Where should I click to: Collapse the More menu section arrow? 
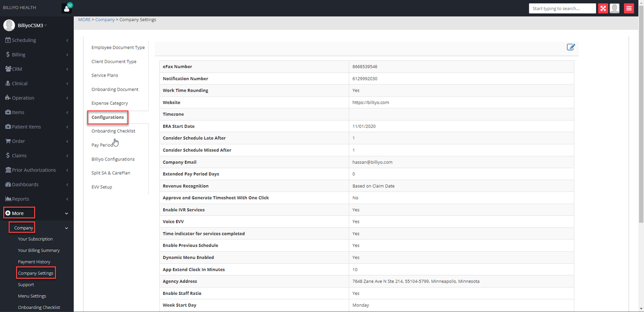tap(66, 213)
